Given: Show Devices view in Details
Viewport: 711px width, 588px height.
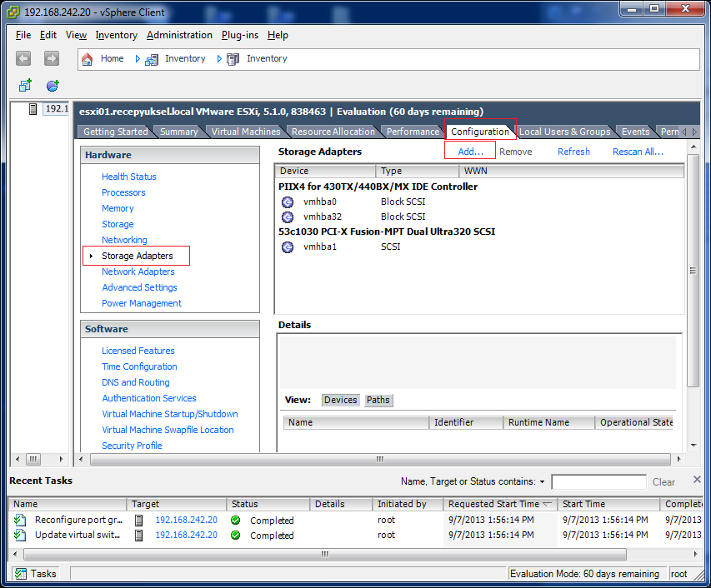Looking at the screenshot, I should [341, 400].
